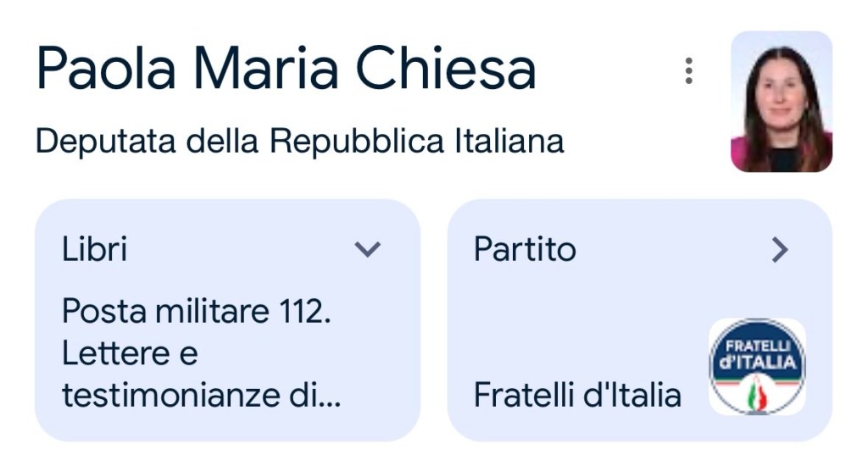Image resolution: width=868 pixels, height=461 pixels.
Task: Expand the Libri card with the down chevron
Action: 367,249
